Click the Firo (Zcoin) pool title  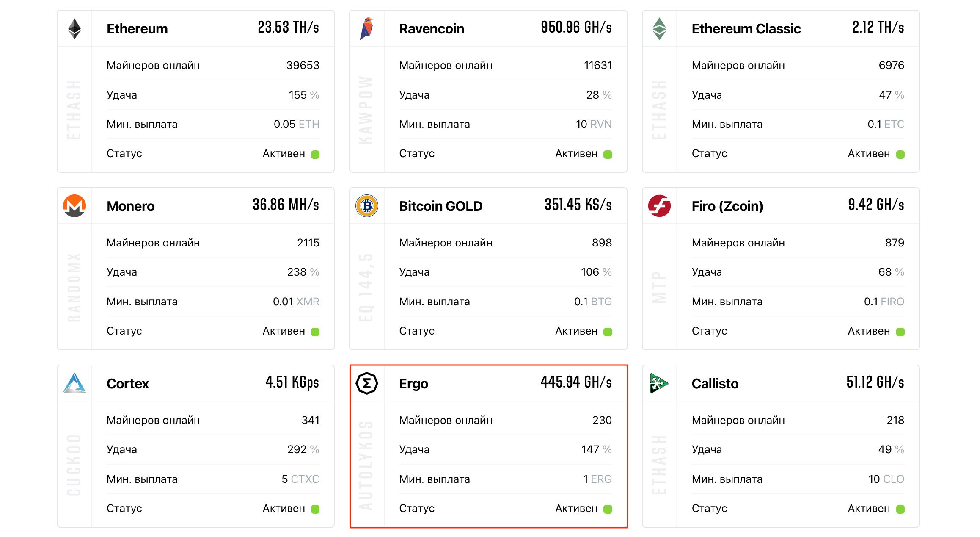pyautogui.click(x=727, y=206)
